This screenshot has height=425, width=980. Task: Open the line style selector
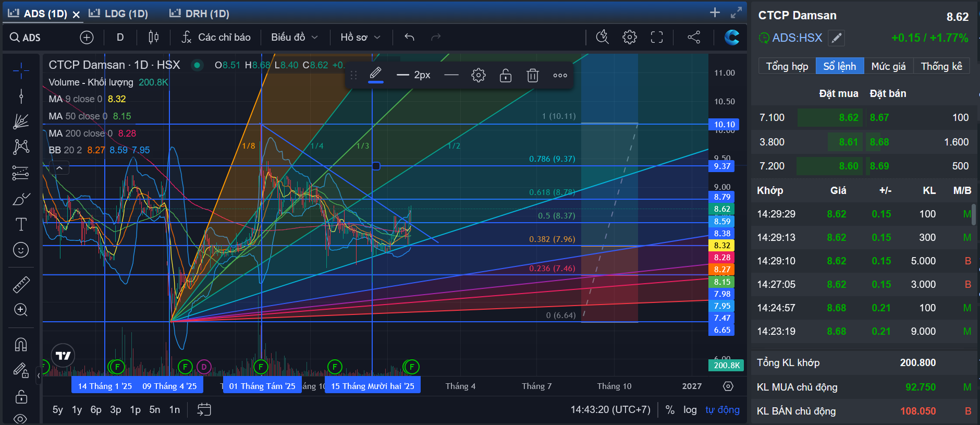click(451, 75)
